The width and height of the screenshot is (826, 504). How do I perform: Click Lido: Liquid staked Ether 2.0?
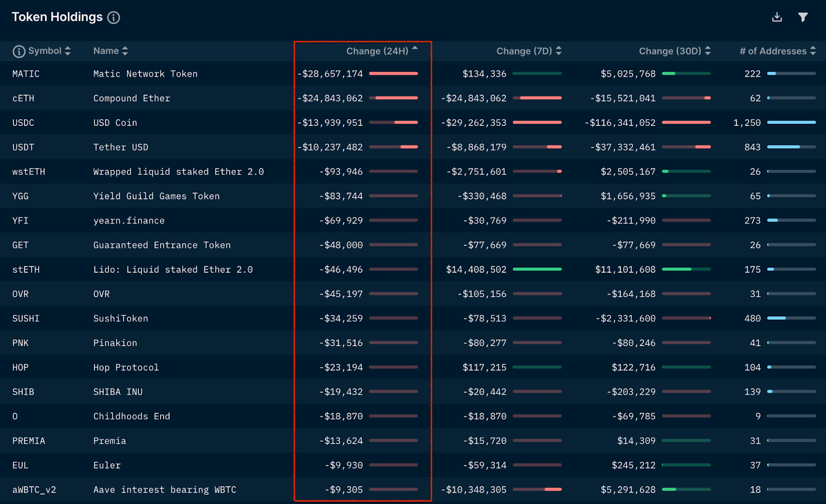(173, 270)
